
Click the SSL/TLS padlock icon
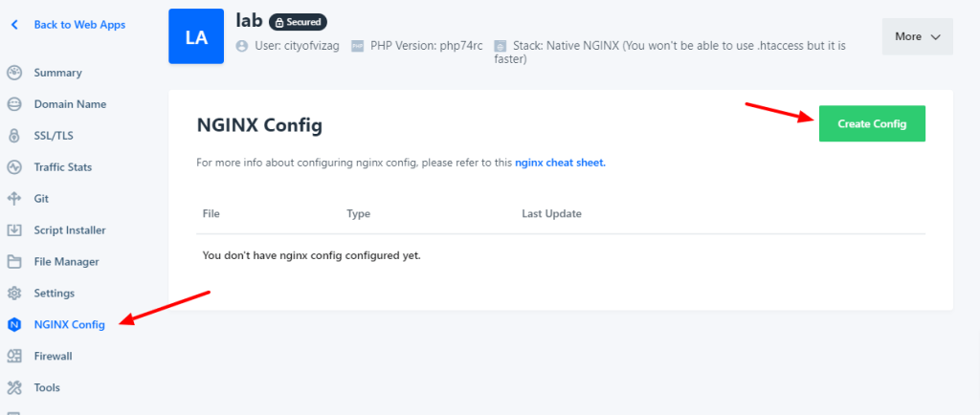tap(14, 136)
